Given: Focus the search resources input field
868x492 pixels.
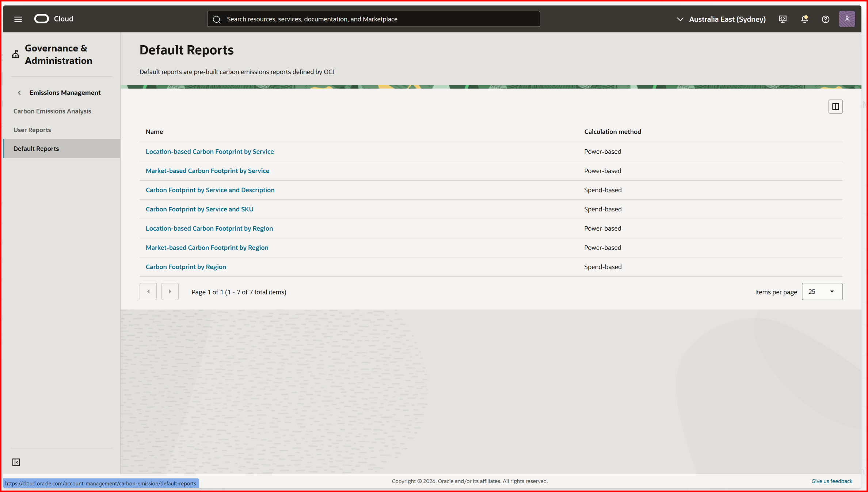Looking at the screenshot, I should click(373, 19).
